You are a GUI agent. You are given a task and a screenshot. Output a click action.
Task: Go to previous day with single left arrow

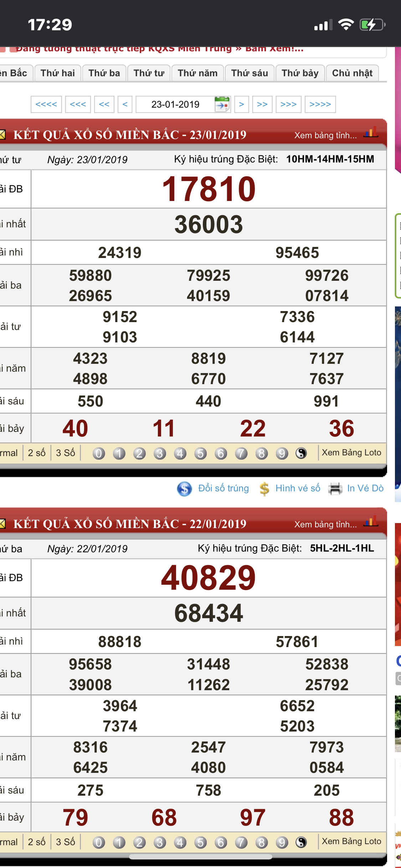pos(125,104)
